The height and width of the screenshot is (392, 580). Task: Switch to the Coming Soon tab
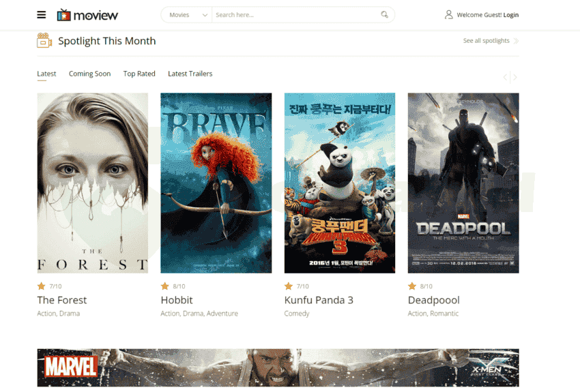(x=89, y=74)
